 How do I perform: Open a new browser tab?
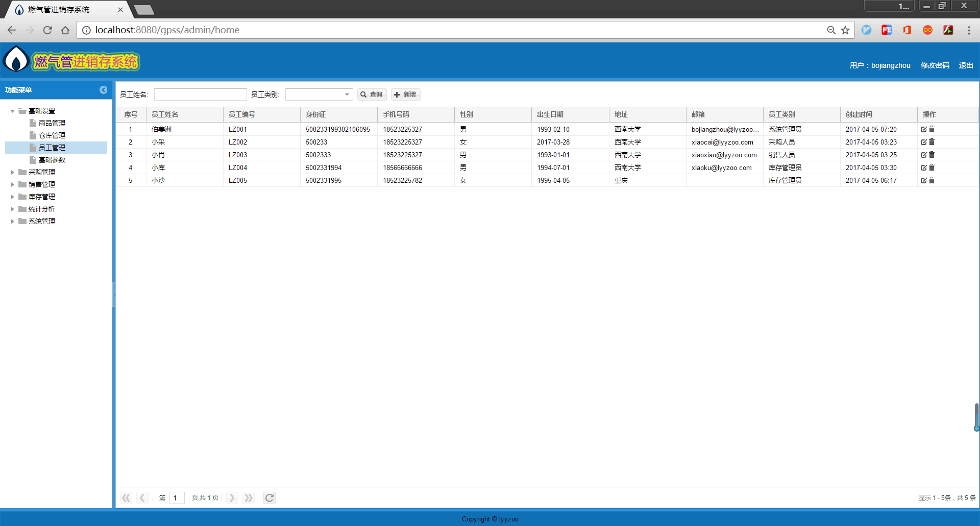click(144, 10)
